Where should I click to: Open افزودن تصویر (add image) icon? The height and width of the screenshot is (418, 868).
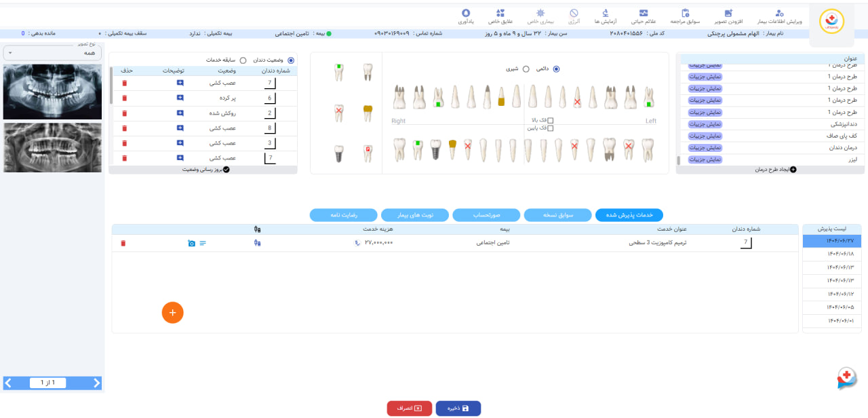coord(728,14)
